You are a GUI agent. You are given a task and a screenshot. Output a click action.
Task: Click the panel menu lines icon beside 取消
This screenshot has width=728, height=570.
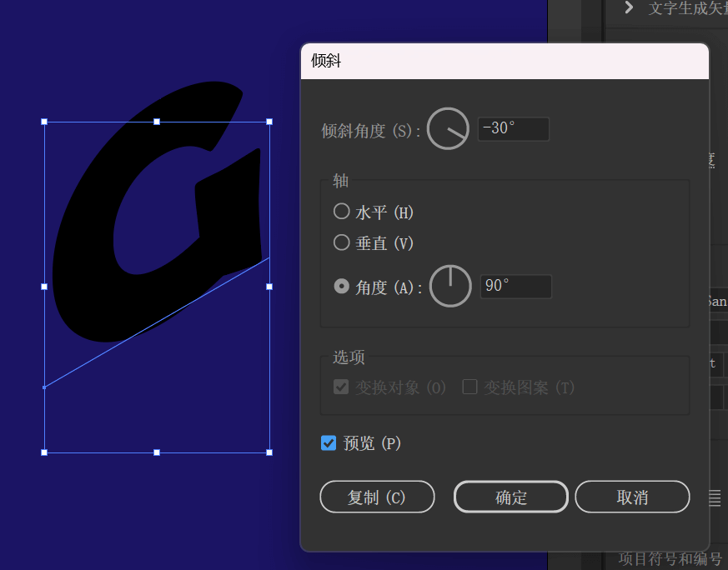[715, 497]
